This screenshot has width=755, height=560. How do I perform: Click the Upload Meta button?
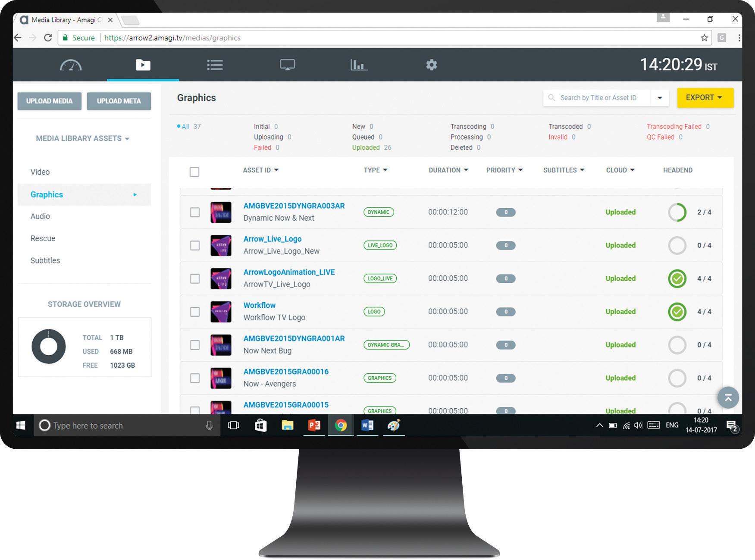(119, 101)
